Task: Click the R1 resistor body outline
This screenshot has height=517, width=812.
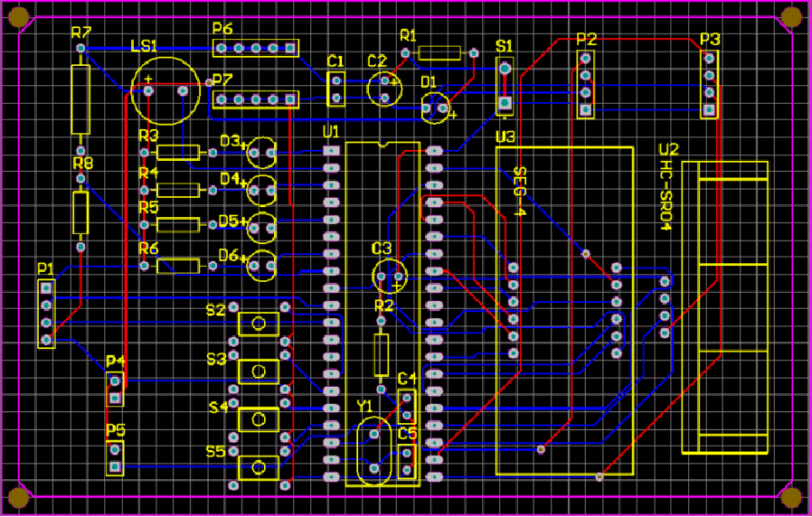Action: click(439, 53)
